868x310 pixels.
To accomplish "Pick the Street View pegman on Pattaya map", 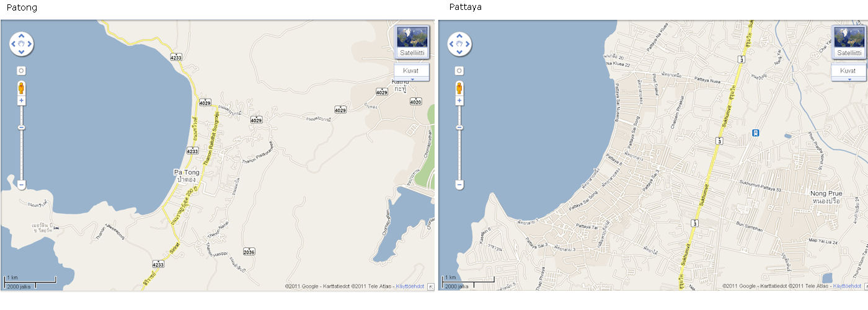I will pos(459,87).
